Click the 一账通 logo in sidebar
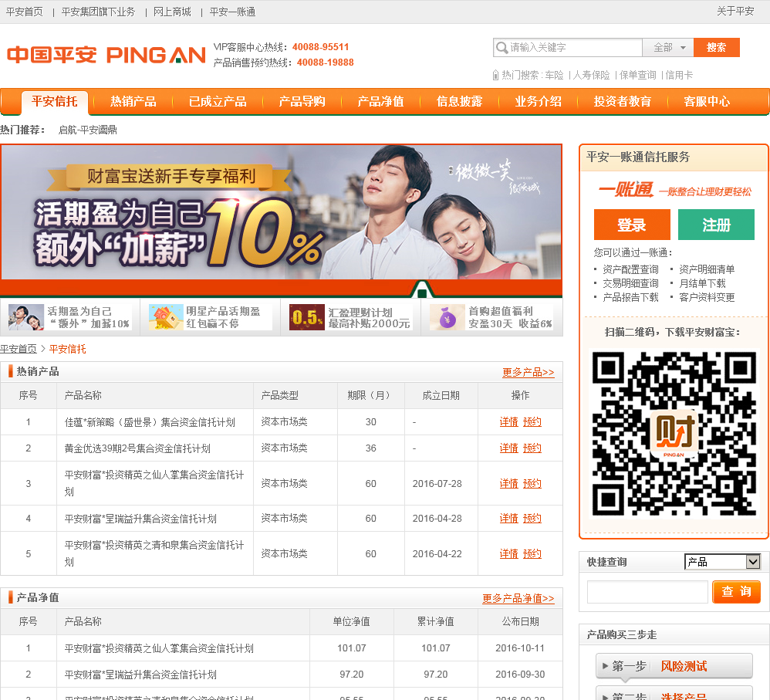The height and width of the screenshot is (700, 770). point(626,190)
